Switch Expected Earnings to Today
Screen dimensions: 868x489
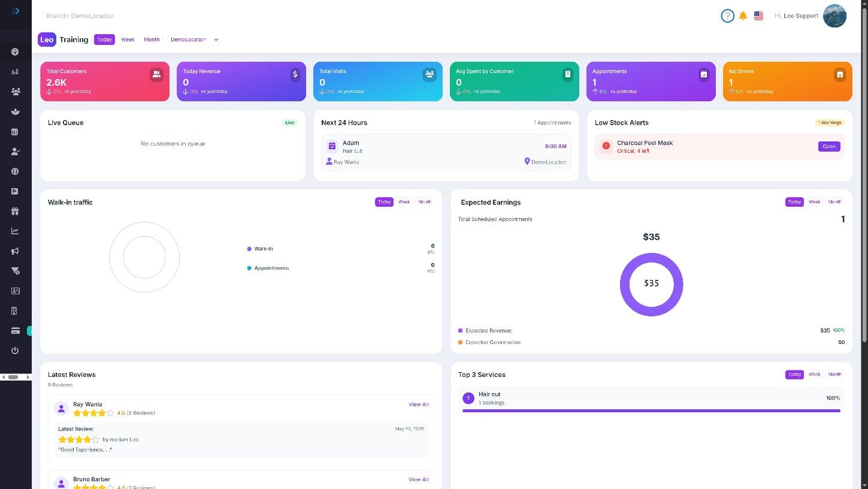[794, 202]
